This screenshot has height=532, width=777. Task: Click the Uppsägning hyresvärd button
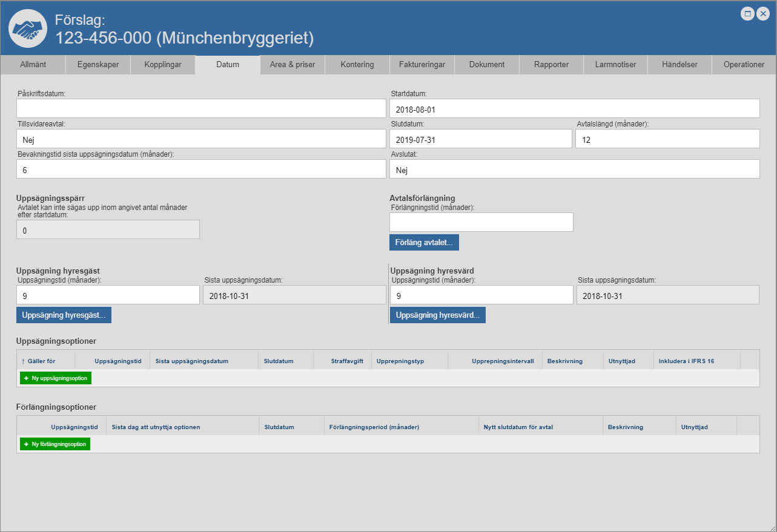pyautogui.click(x=437, y=315)
